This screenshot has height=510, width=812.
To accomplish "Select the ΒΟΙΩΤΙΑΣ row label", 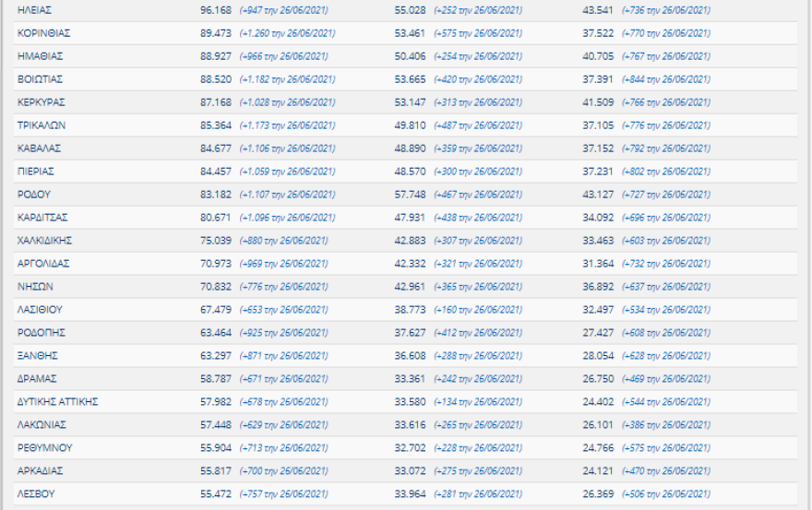I will pyautogui.click(x=40, y=79).
